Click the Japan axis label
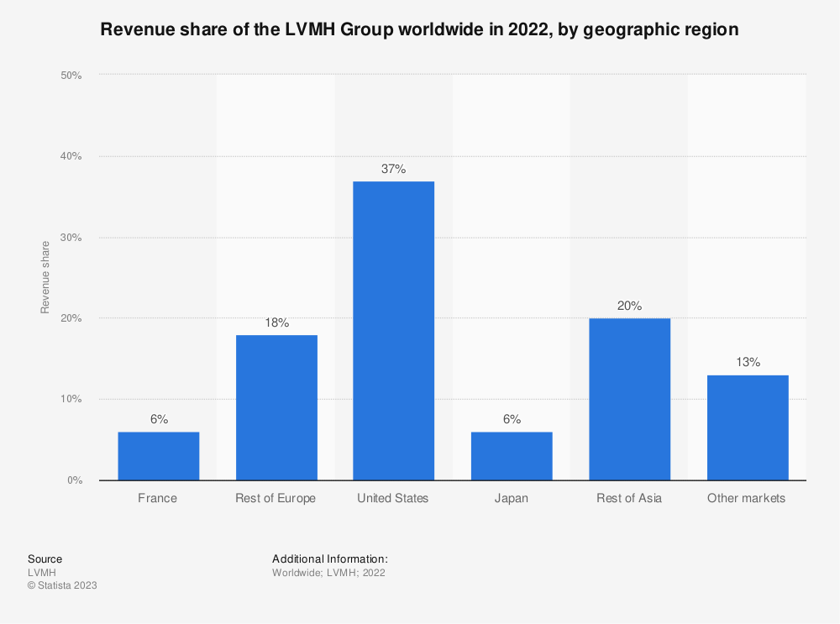The height and width of the screenshot is (624, 840). pyautogui.click(x=511, y=498)
